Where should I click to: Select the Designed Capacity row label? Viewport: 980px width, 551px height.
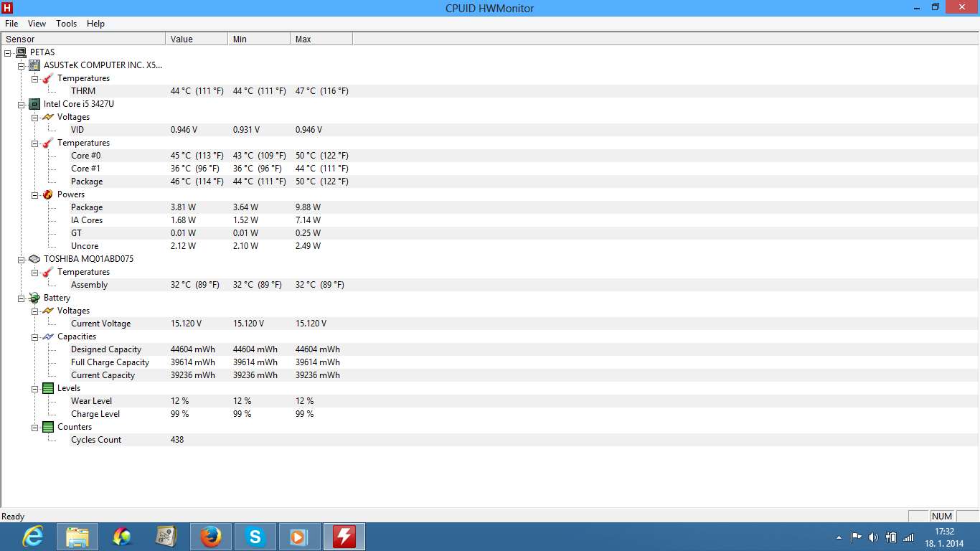(106, 349)
